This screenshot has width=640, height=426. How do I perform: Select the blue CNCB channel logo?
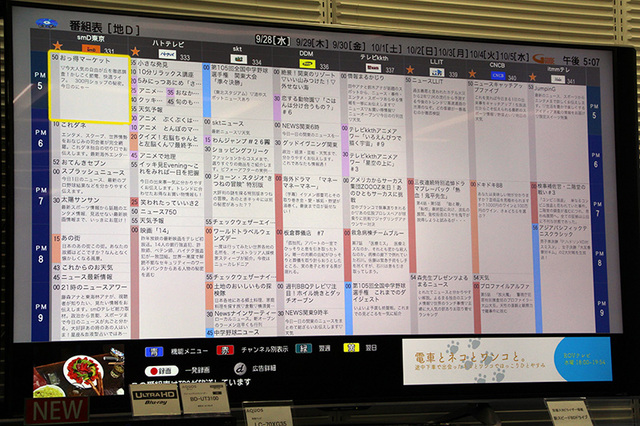click(498, 75)
